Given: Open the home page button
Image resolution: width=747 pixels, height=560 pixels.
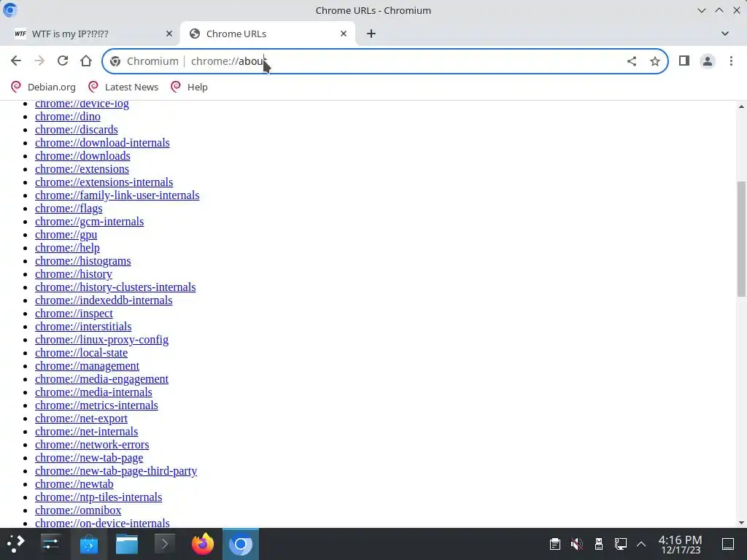Looking at the screenshot, I should tap(86, 61).
